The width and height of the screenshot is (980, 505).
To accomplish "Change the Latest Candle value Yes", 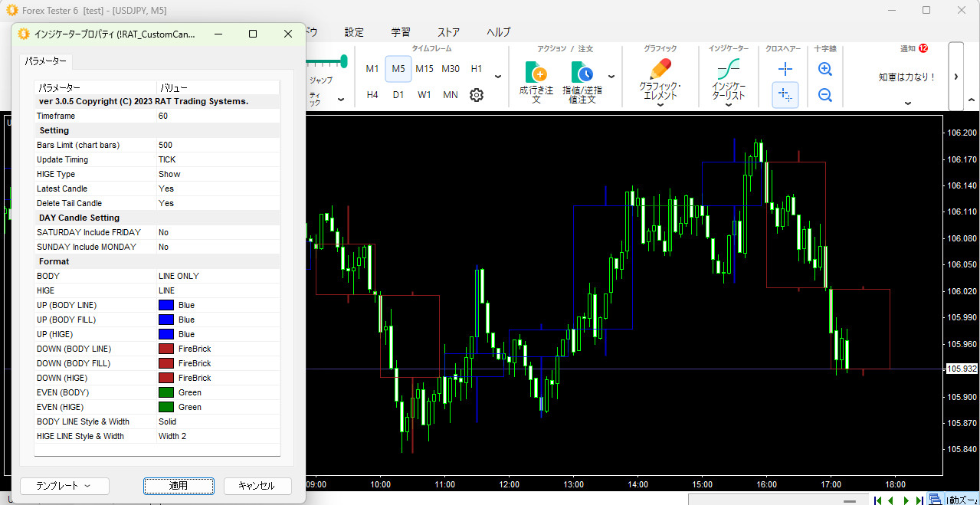I will [x=218, y=189].
